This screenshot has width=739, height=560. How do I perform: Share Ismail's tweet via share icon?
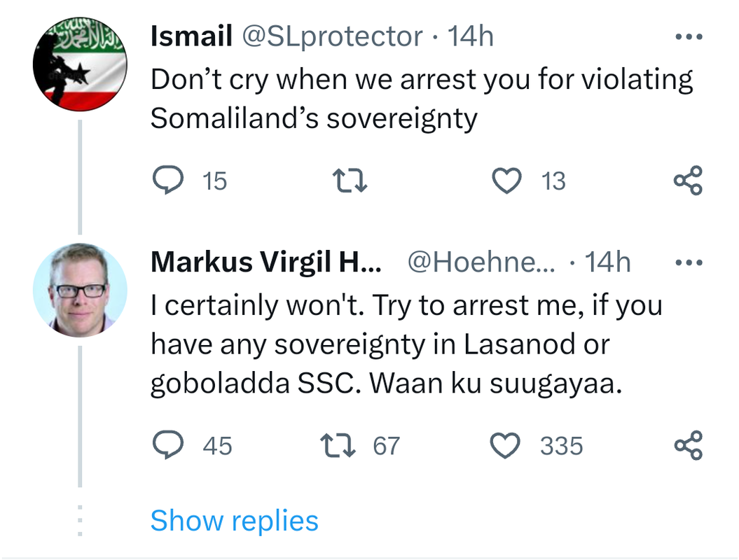click(x=687, y=181)
